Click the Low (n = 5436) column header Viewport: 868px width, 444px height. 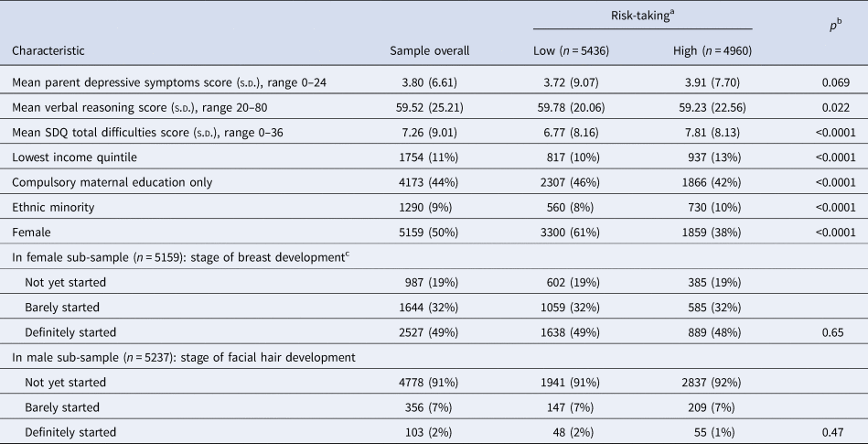[571, 50]
